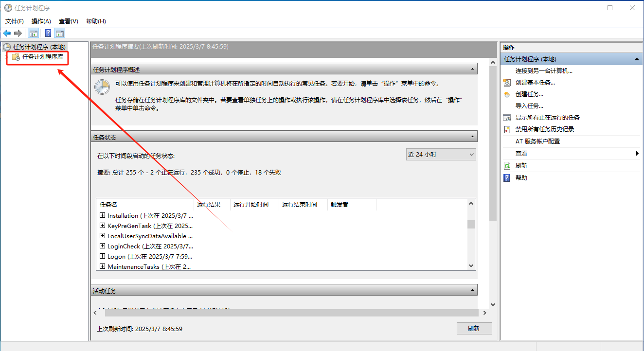644x351 pixels.
Task: Select 任务计划程序库 in the left tree
Action: [43, 57]
